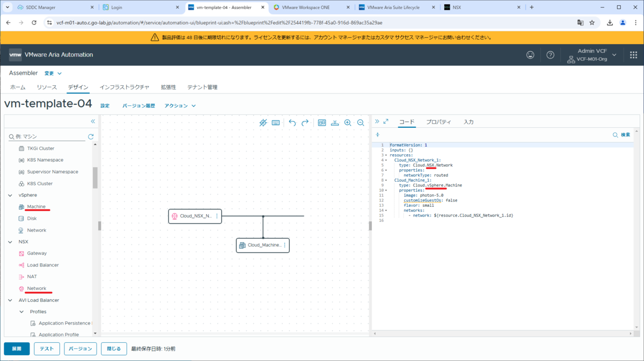The image size is (644, 361).
Task: Collapse the vSphere category in palette
Action: [x=11, y=195]
